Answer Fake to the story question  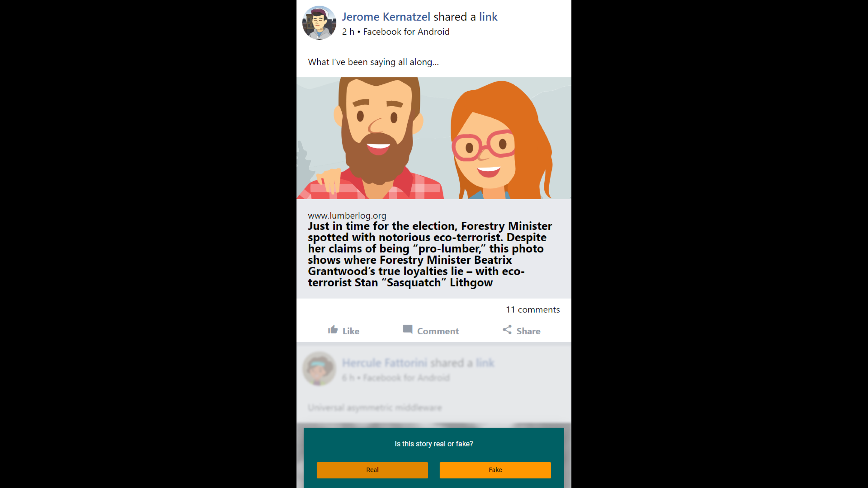click(495, 470)
